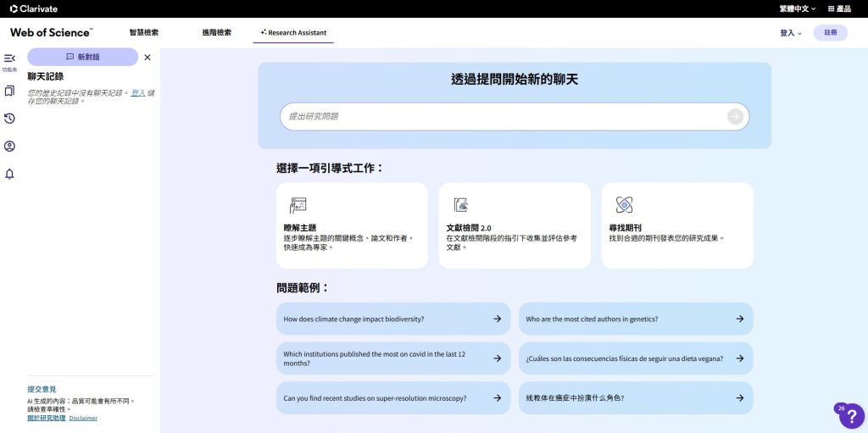Screen dimensions: 868x433
Task: Expand the 繁體中文 language dropdown
Action: pyautogui.click(x=797, y=8)
